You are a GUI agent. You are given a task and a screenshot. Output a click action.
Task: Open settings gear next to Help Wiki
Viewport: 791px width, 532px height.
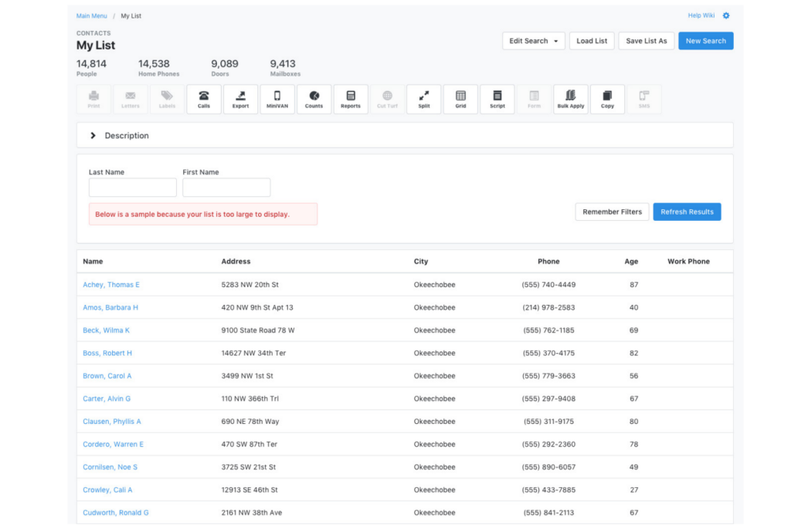tap(726, 15)
